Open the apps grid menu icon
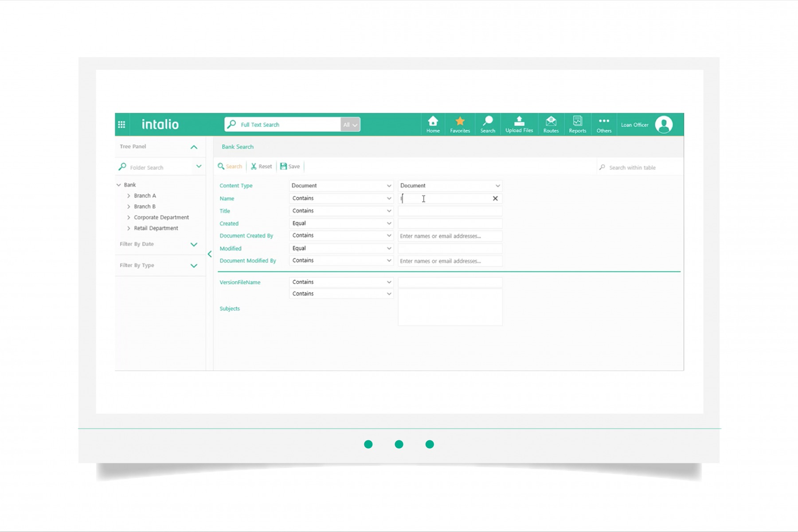 click(x=121, y=125)
